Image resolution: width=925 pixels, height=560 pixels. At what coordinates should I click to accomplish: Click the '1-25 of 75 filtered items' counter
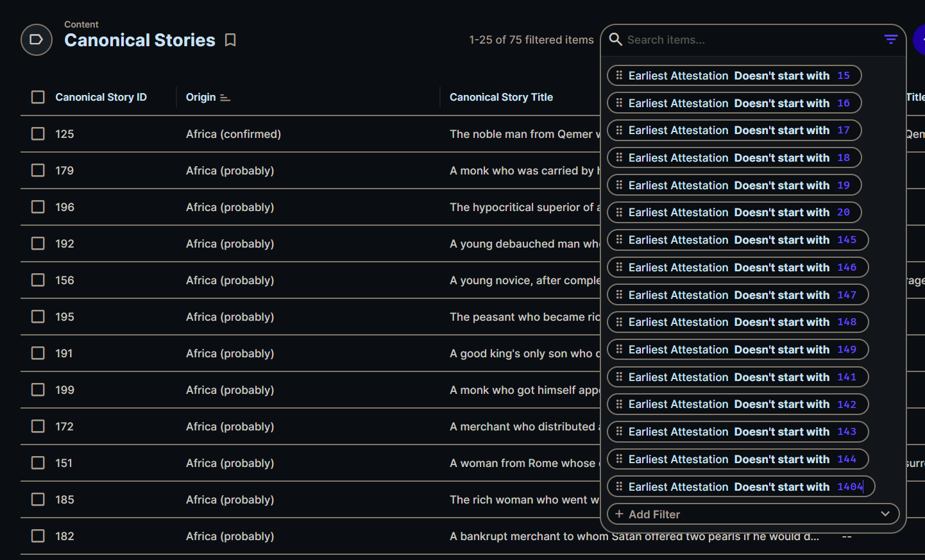pos(531,39)
